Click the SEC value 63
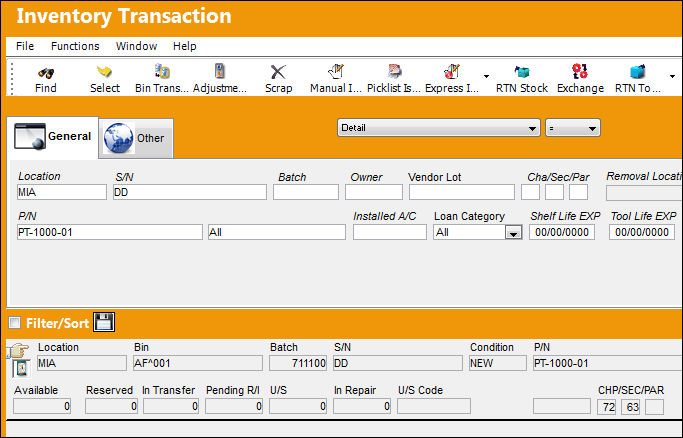Screen dimensions: 683x438 (x=630, y=407)
